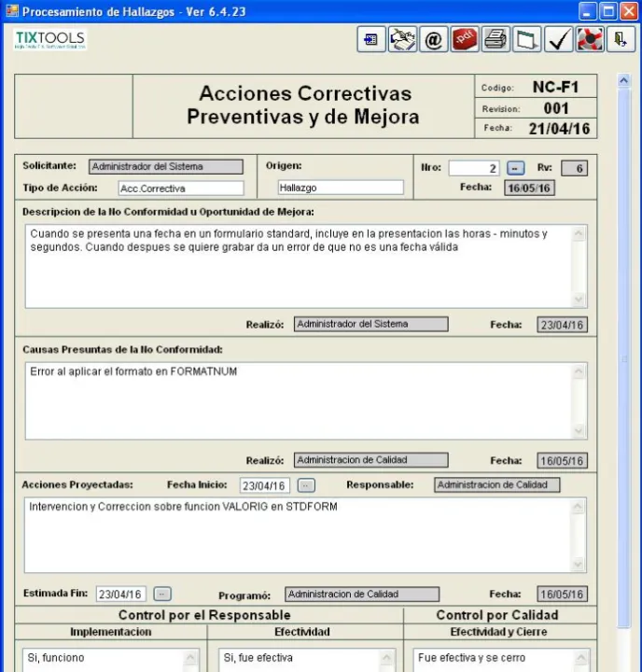The image size is (642, 672).
Task: Export the form to PDF
Action: point(465,39)
